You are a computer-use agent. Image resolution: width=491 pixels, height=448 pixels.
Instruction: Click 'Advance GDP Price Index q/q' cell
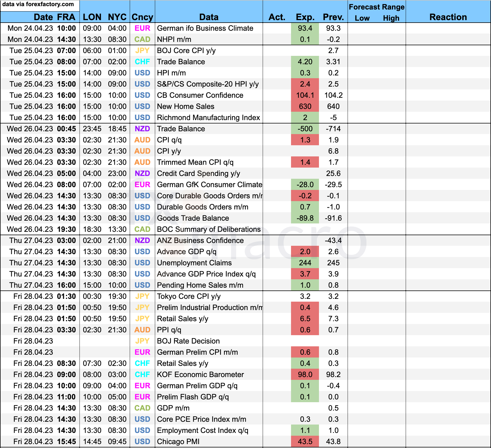pyautogui.click(x=209, y=274)
